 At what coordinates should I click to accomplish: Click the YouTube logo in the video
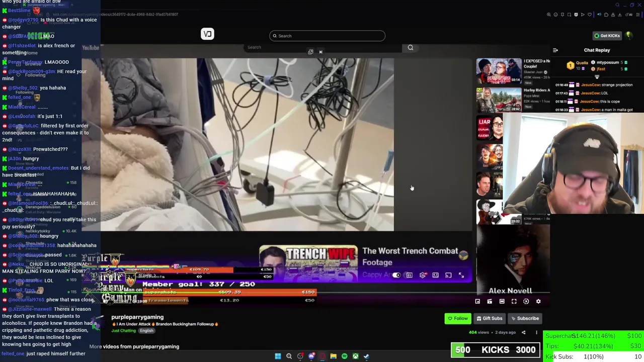pyautogui.click(x=91, y=48)
